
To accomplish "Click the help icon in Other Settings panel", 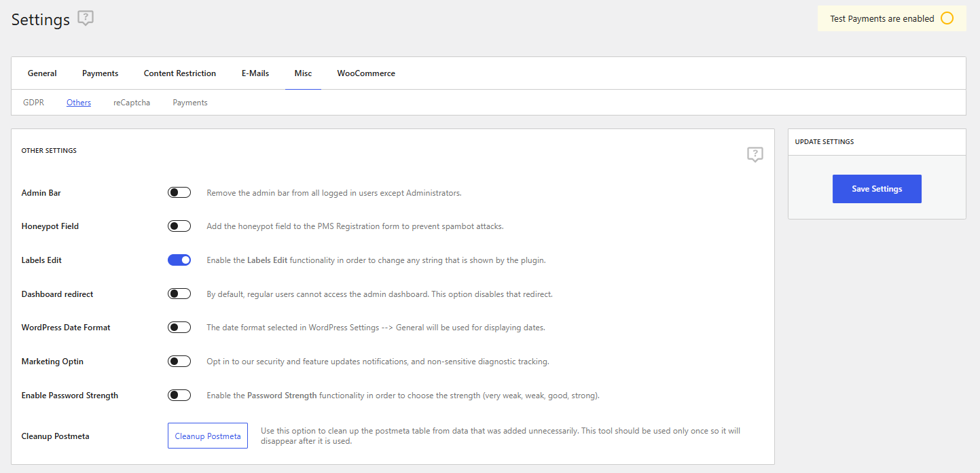I will [755, 154].
